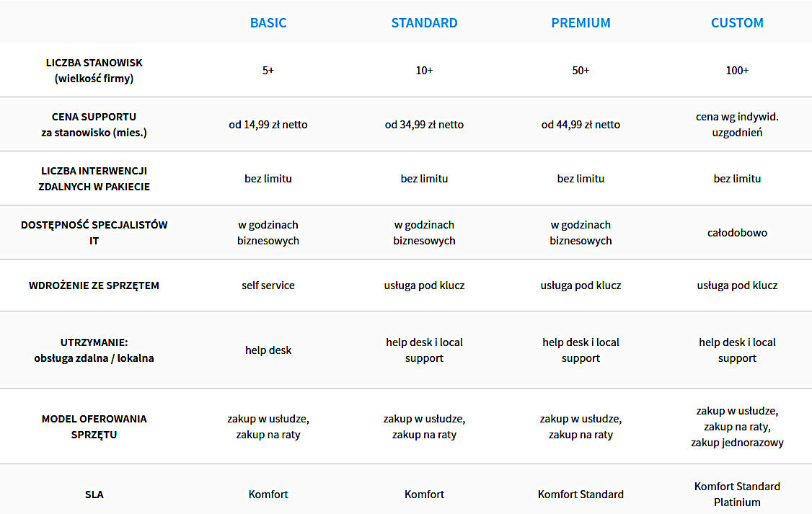Viewport: 812px width, 514px height.
Task: Click the DOSTĘPNOŚĆ SPECJALISTÓW IT label
Action: pos(94,233)
